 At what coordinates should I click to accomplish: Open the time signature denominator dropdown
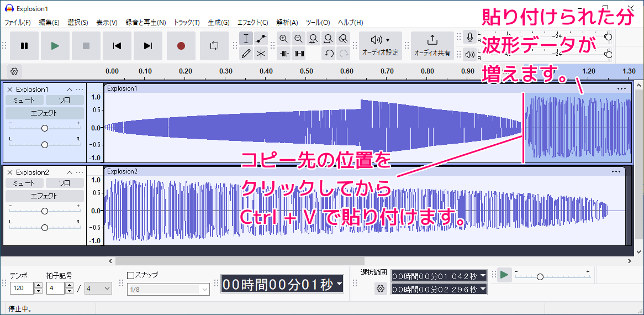click(x=98, y=288)
